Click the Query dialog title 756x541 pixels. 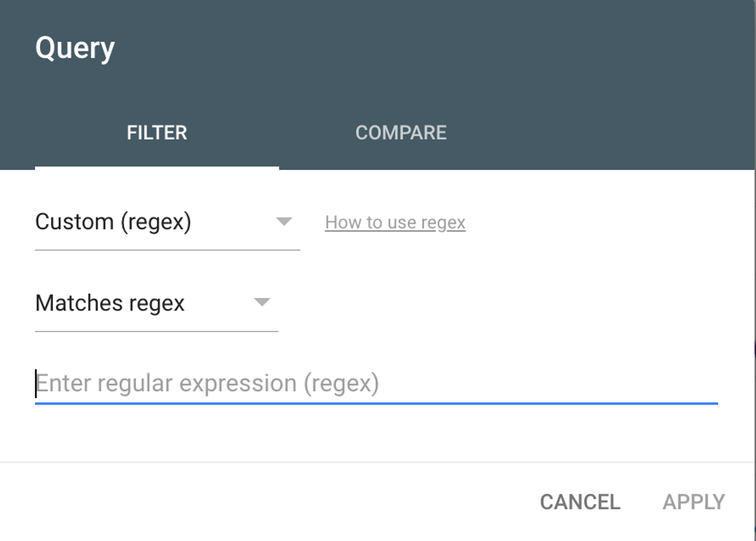pyautogui.click(x=75, y=46)
